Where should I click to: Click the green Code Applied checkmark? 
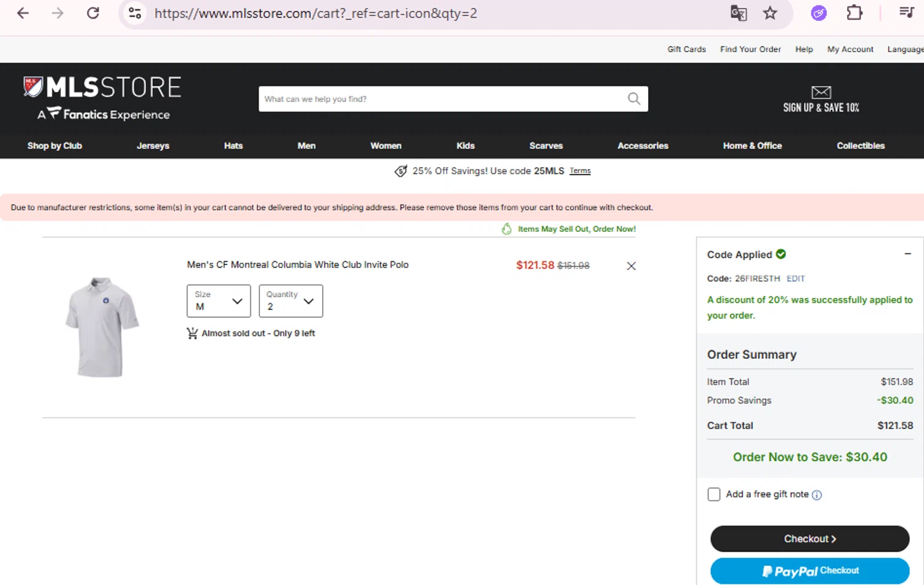click(x=781, y=254)
